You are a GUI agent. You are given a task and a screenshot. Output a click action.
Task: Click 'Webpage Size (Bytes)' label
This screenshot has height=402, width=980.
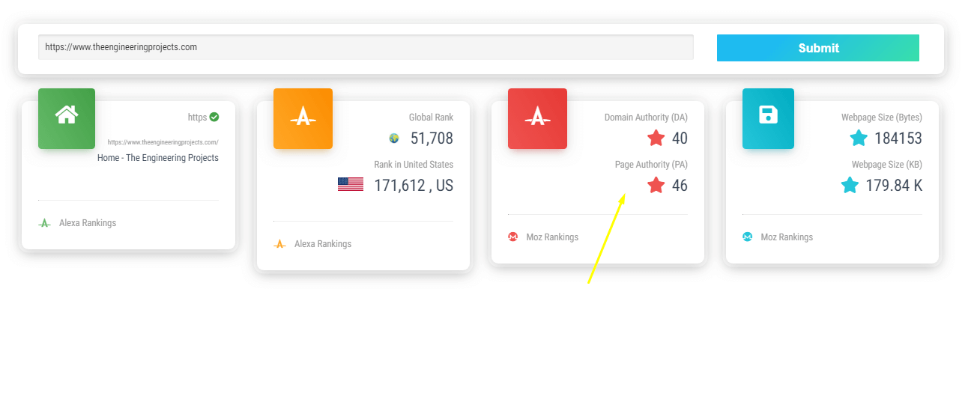[x=882, y=118]
